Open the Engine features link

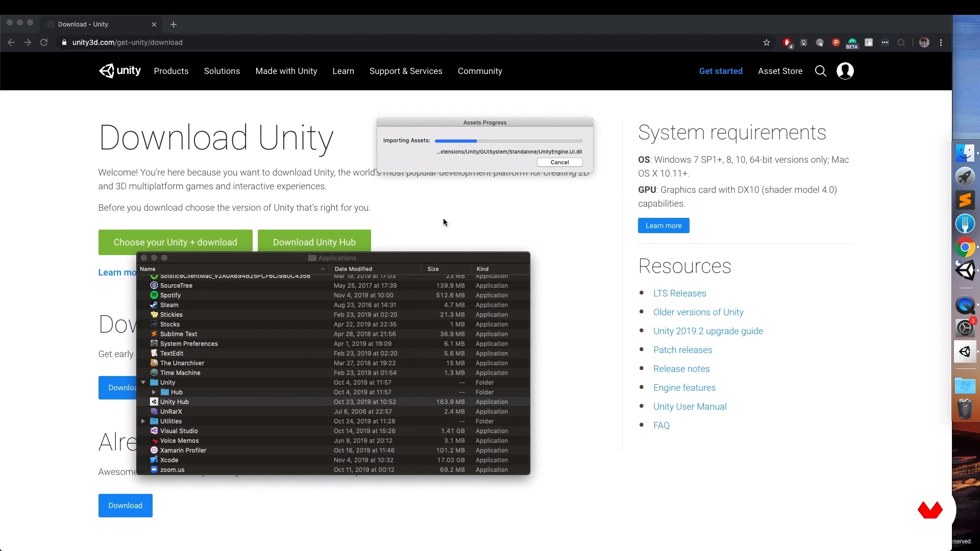pos(684,388)
